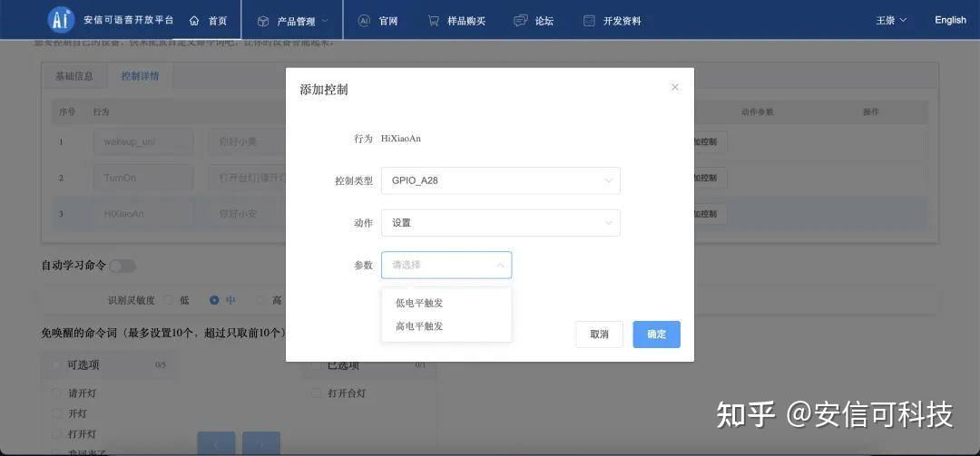The height and width of the screenshot is (456, 980).
Task: Check 打开台灯 checkbox in 已选项
Action: click(x=317, y=393)
